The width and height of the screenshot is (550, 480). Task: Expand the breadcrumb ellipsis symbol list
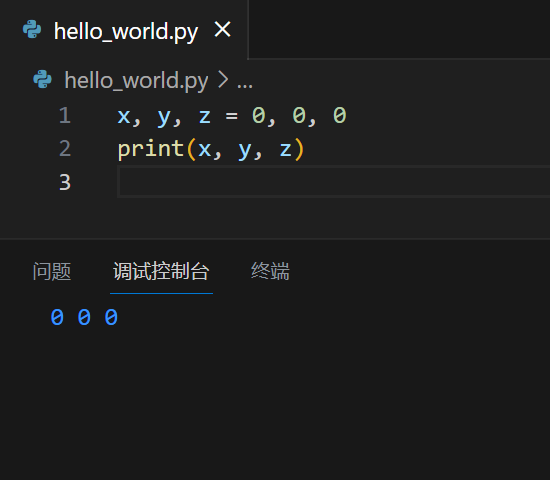pyautogui.click(x=244, y=85)
